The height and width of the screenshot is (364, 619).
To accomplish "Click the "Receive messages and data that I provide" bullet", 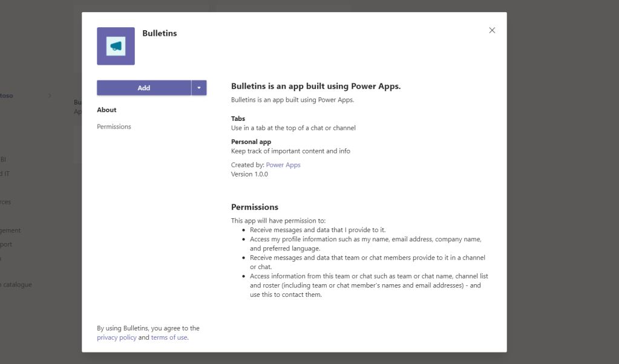I will 318,230.
